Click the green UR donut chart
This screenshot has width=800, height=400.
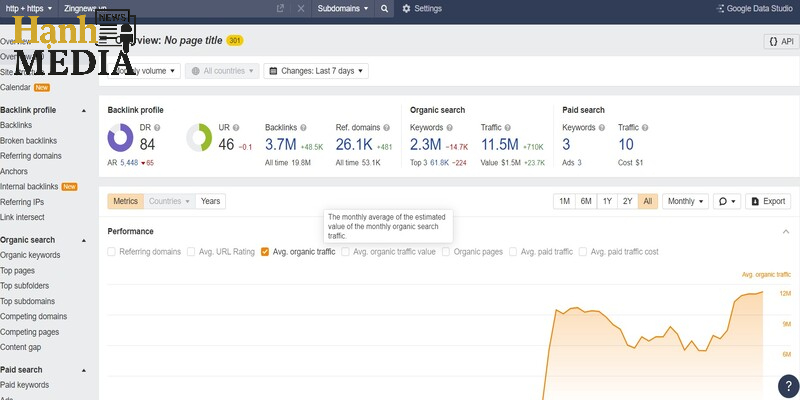point(199,138)
